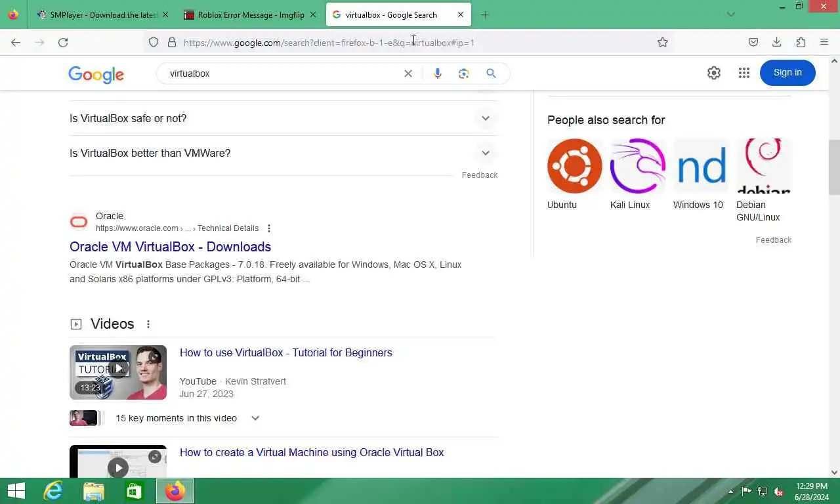This screenshot has height=504, width=840.
Task: Go to the Google logo homepage
Action: click(x=96, y=74)
